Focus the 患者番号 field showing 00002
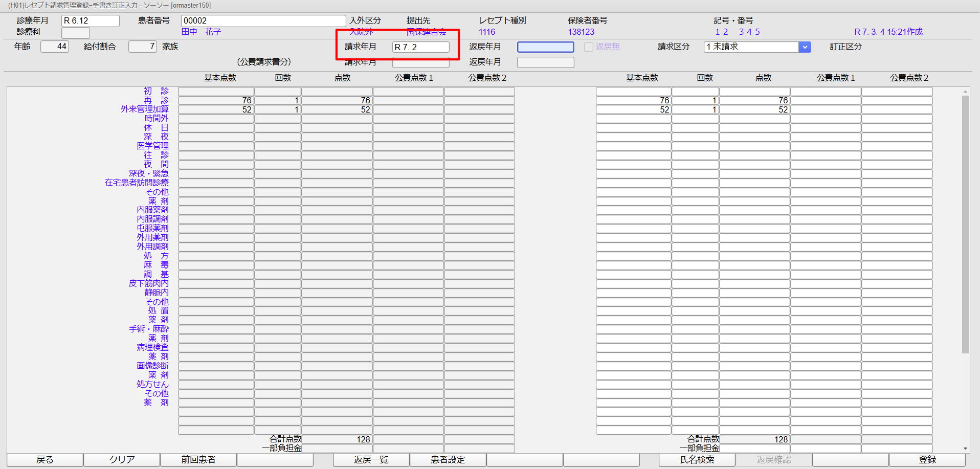 263,21
